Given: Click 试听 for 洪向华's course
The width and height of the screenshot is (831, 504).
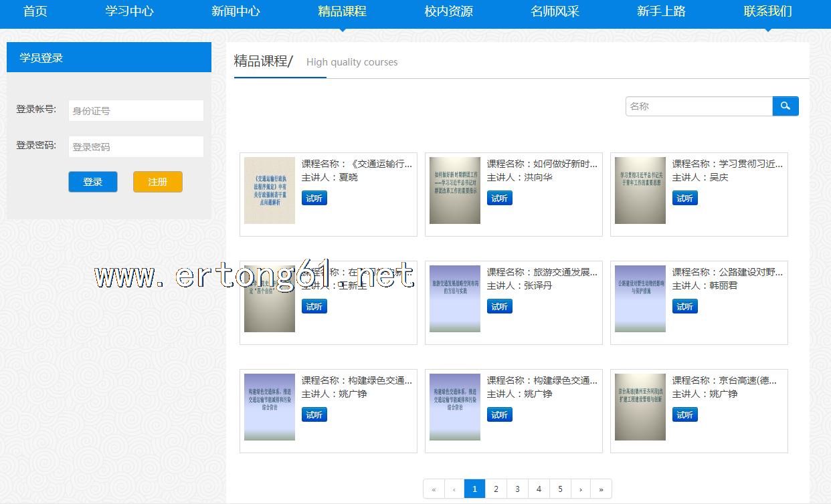Looking at the screenshot, I should tap(499, 199).
